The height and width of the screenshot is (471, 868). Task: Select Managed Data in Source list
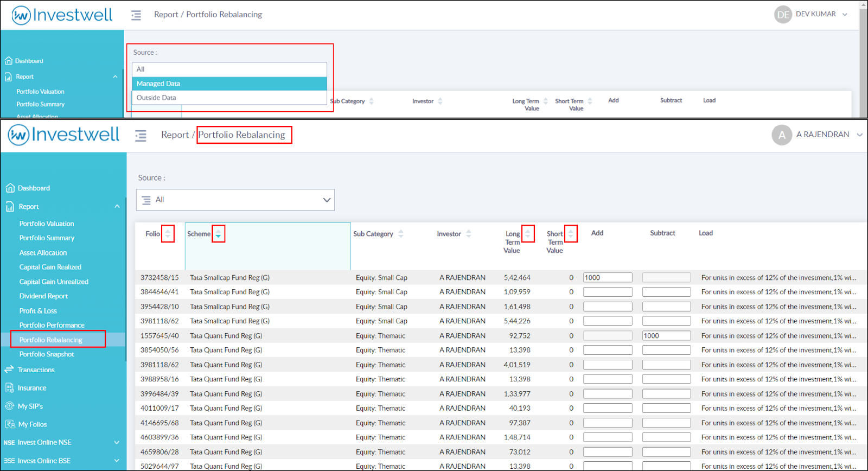229,84
